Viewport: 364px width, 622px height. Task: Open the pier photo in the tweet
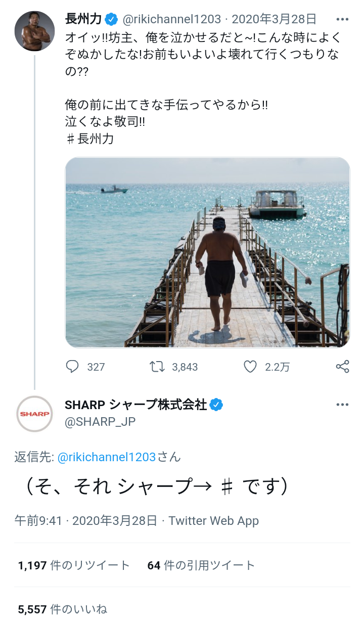[208, 252]
